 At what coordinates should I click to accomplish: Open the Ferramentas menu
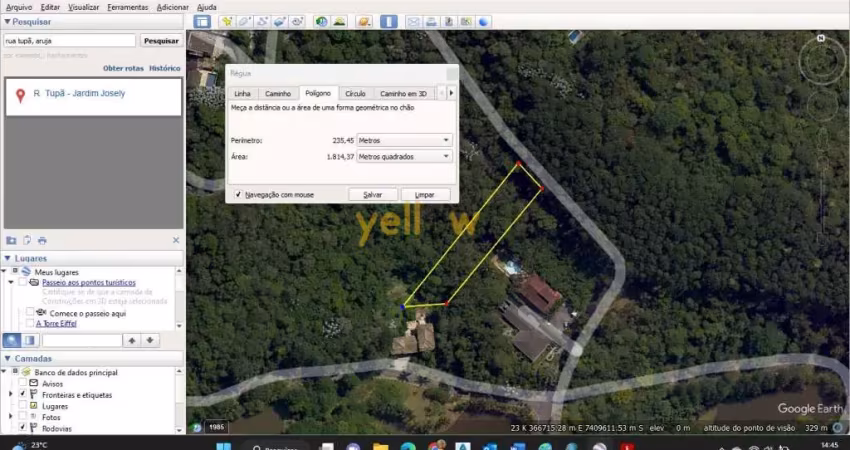[127, 7]
